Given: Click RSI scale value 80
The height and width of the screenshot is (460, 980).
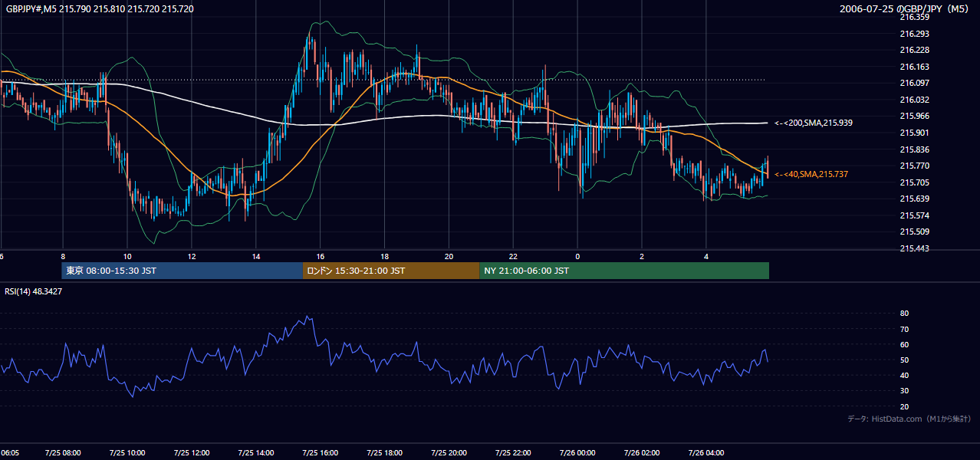Looking at the screenshot, I should [x=904, y=314].
